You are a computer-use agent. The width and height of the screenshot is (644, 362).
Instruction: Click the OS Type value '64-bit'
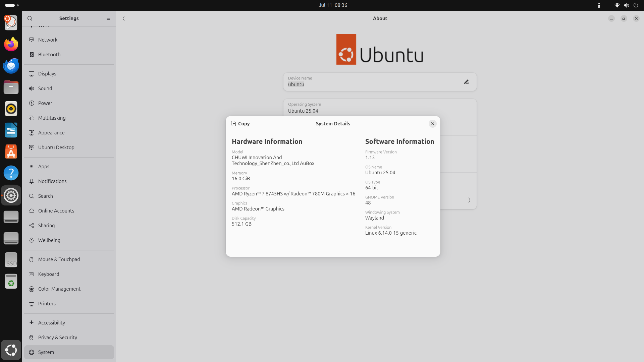pos(372,188)
